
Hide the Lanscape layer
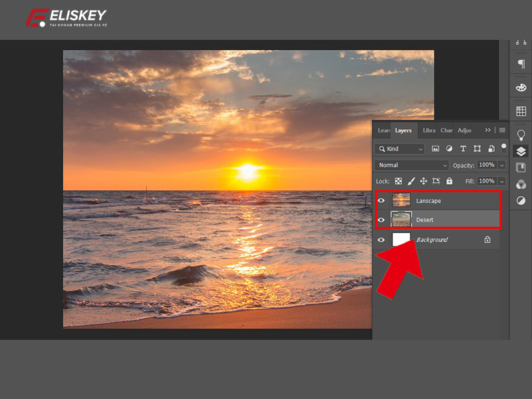click(x=381, y=201)
